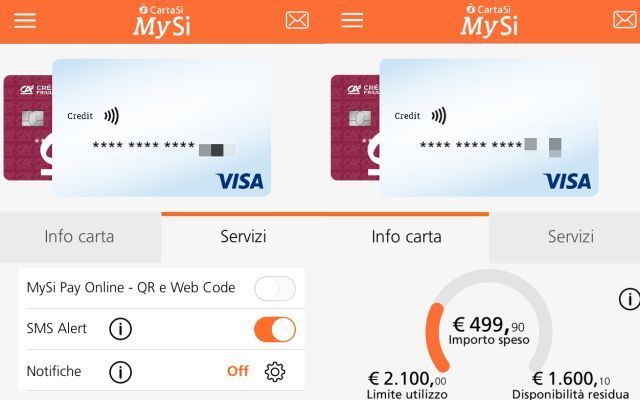Switch to Servizi tab on right screen
The width and height of the screenshot is (640, 400).
click(571, 237)
